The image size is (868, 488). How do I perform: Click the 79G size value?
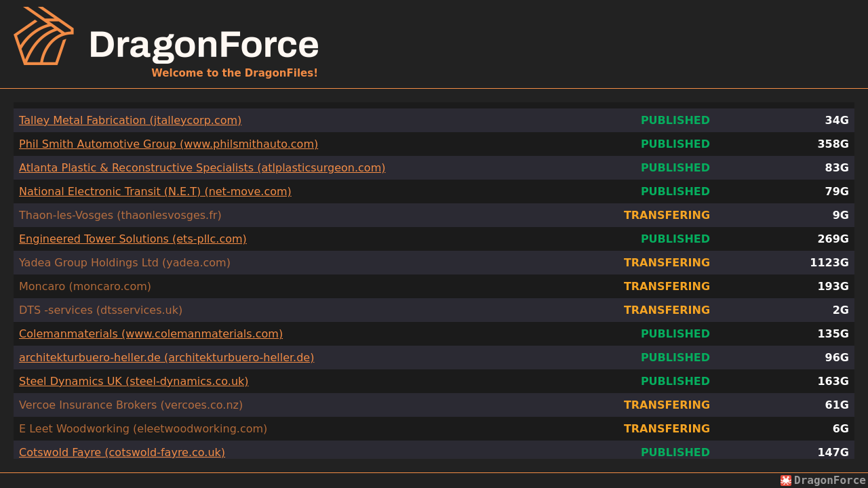click(837, 191)
